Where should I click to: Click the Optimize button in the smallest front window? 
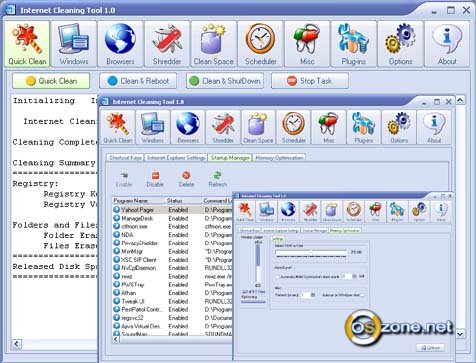click(x=430, y=348)
